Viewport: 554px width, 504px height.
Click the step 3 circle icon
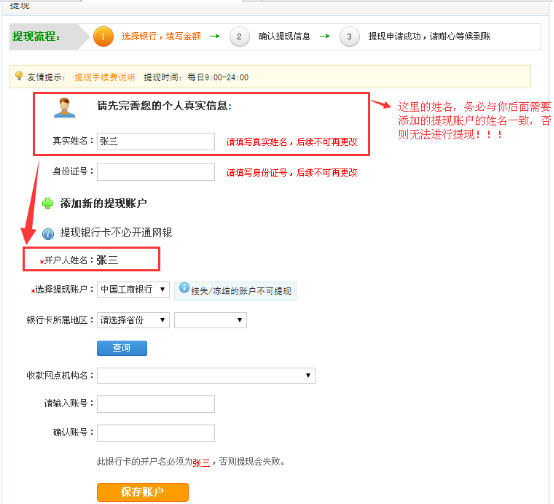click(349, 36)
